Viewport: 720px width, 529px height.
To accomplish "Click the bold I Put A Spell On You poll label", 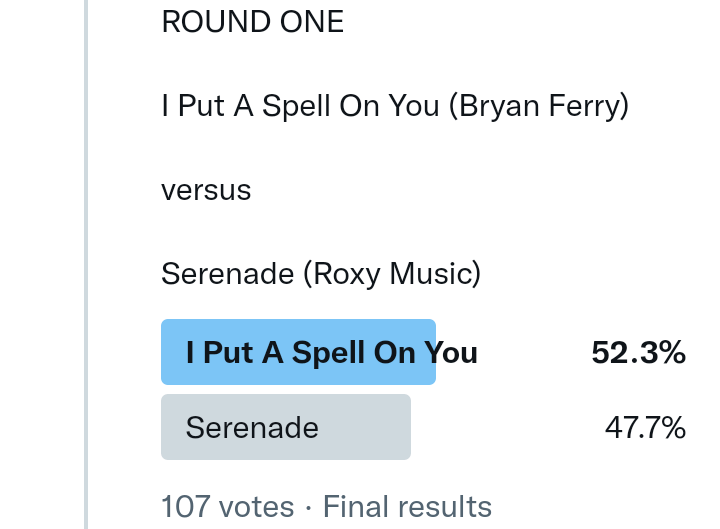I will [x=331, y=352].
